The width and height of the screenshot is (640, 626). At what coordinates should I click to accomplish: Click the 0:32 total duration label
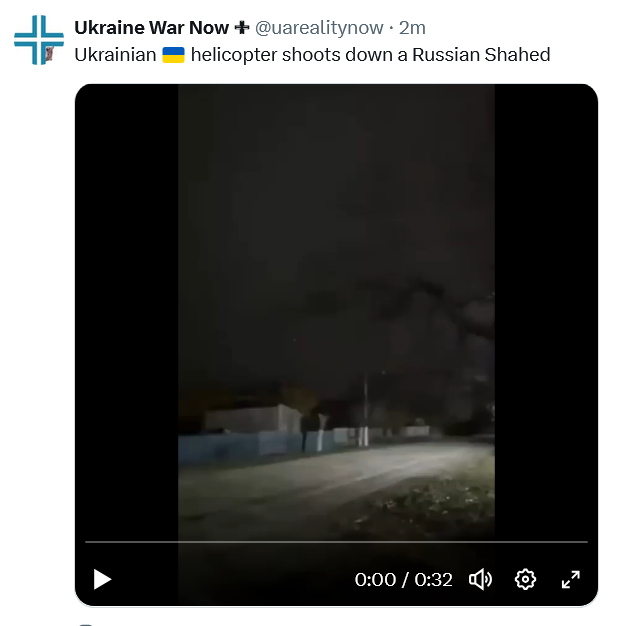pos(433,579)
